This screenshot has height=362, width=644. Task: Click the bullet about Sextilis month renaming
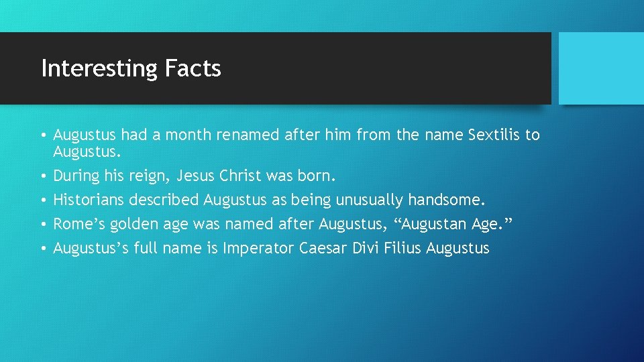(296, 143)
